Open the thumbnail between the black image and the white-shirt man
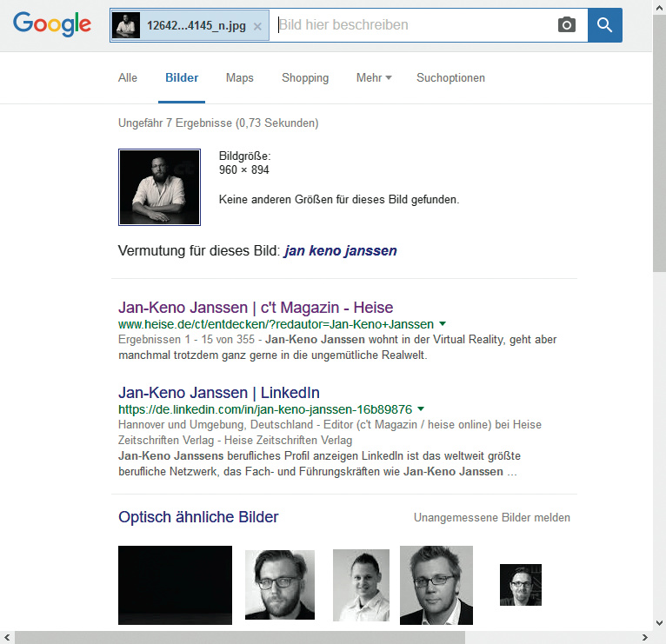 [280, 585]
